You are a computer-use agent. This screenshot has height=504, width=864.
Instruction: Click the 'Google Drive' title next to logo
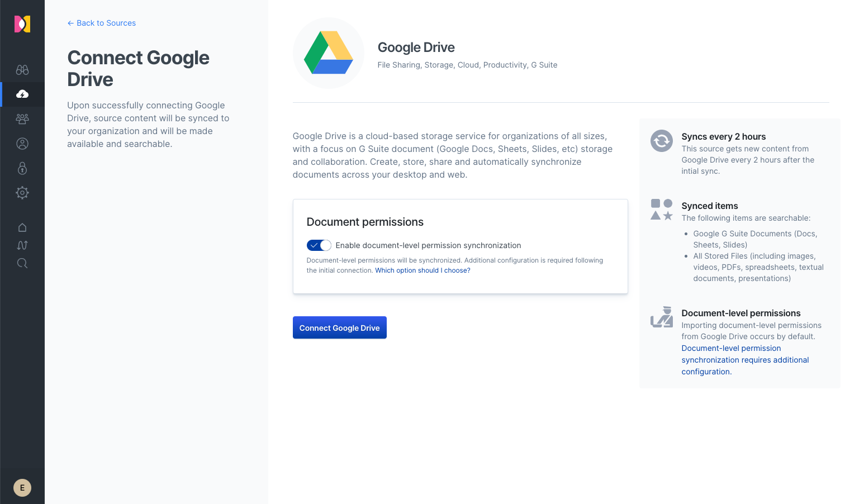416,47
